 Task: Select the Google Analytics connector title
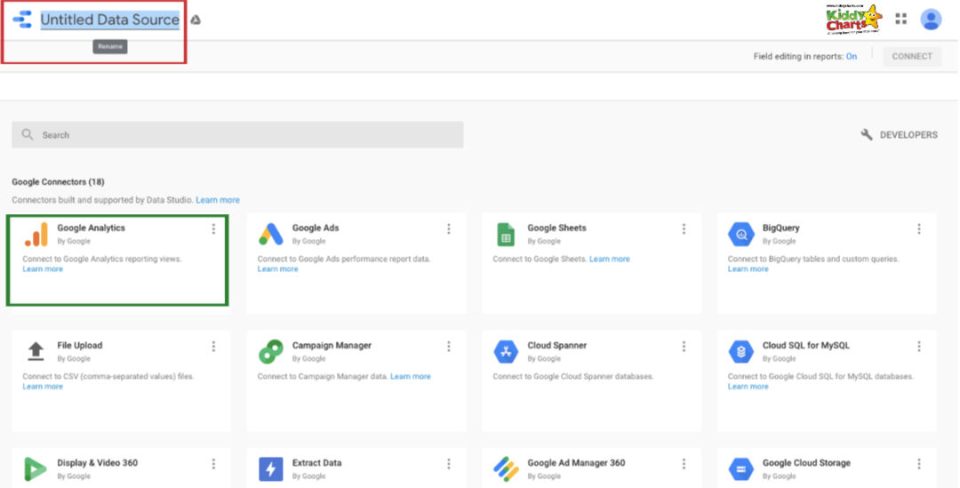click(91, 228)
